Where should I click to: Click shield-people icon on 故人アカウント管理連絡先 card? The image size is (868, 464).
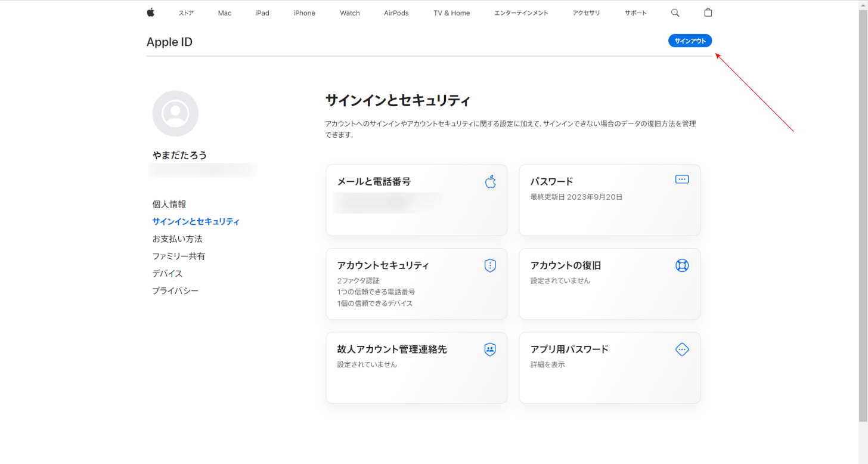click(490, 349)
